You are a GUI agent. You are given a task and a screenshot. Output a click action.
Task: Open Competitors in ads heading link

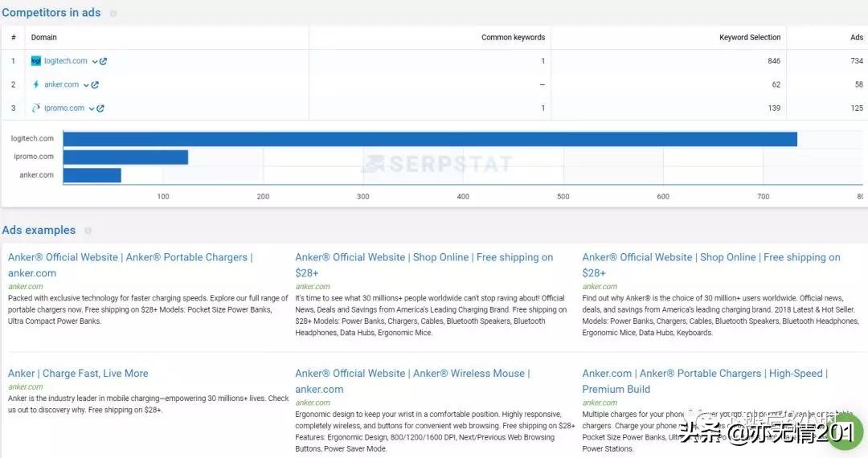point(51,13)
